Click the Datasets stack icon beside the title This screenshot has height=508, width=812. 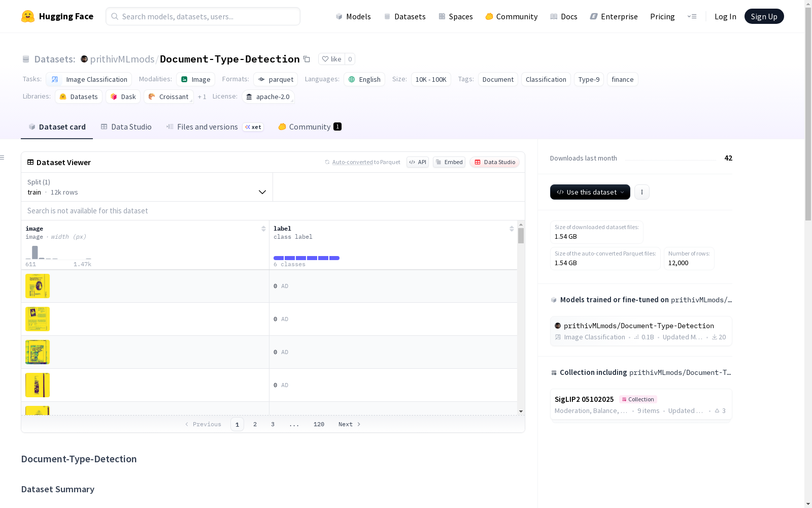pyautogui.click(x=26, y=59)
